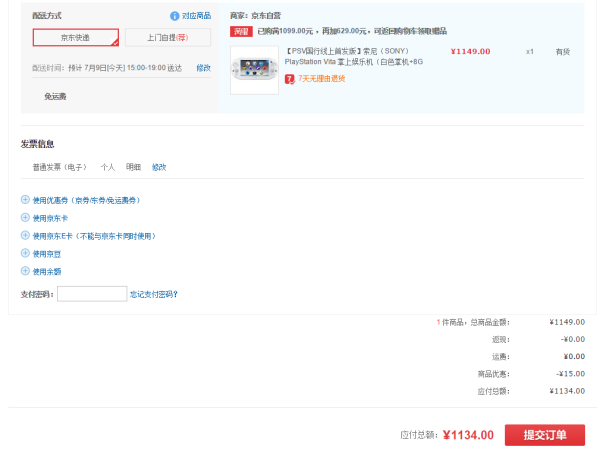This screenshot has width=600, height=450.
Task: Click the red 满赠 promotion tag
Action: point(241,31)
